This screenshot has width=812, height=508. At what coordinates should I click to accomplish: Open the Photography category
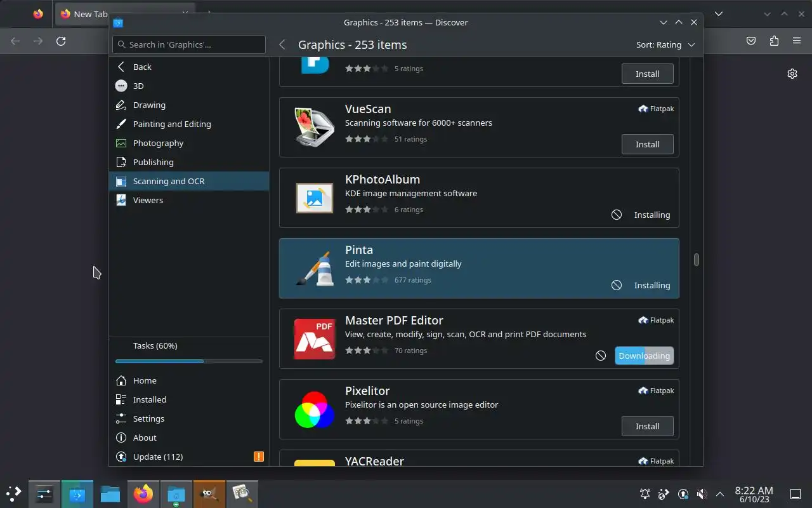[189, 143]
